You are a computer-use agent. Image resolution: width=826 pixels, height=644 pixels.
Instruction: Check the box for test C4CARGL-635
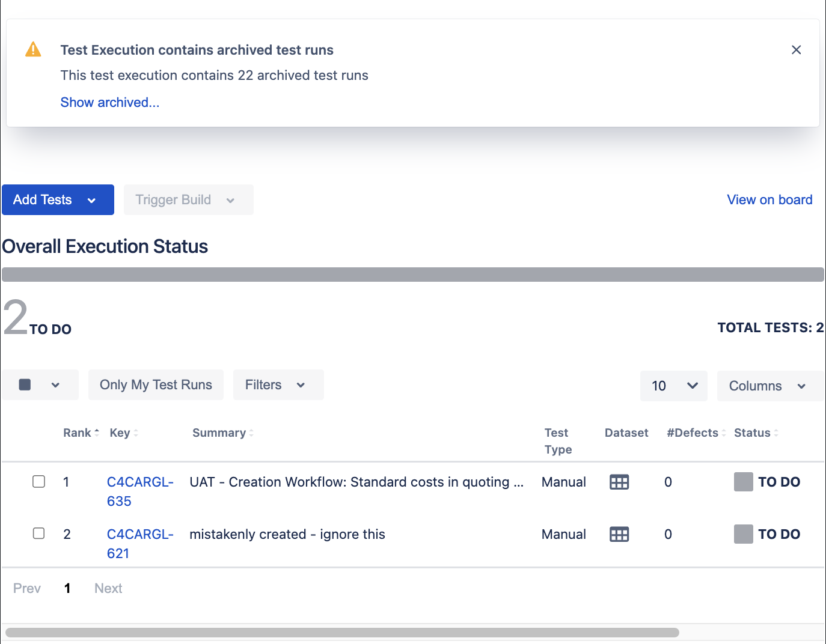(x=39, y=481)
